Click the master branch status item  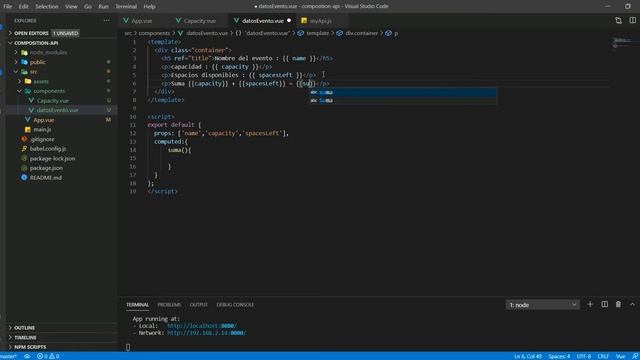point(9,356)
